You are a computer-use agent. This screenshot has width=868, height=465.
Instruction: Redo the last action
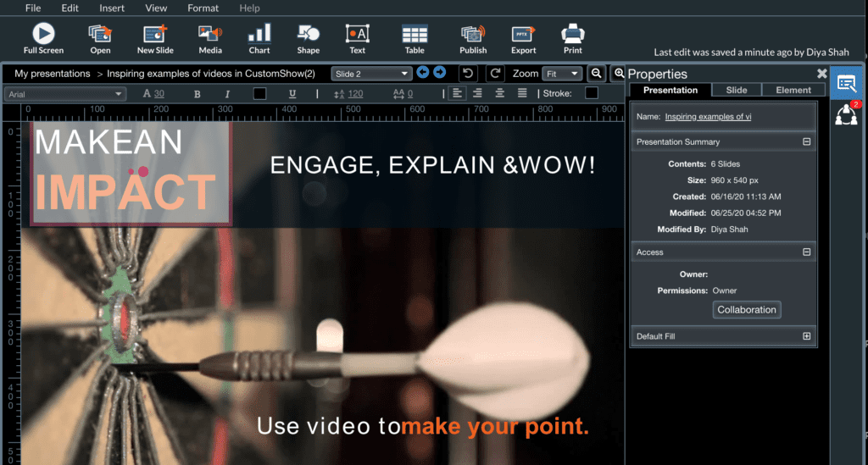(495, 73)
